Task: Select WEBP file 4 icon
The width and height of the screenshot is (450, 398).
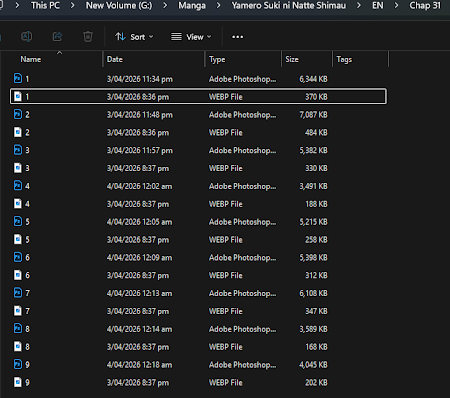Action: pos(18,203)
